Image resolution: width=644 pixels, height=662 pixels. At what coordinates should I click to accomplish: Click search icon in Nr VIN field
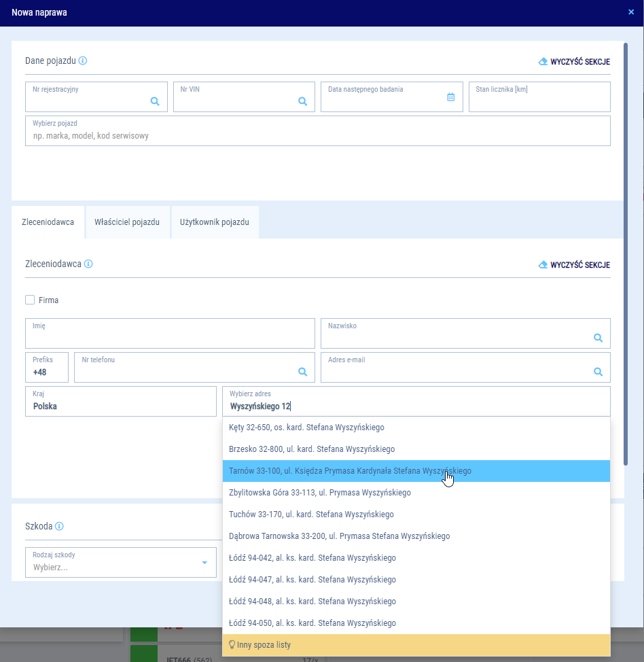pos(303,101)
